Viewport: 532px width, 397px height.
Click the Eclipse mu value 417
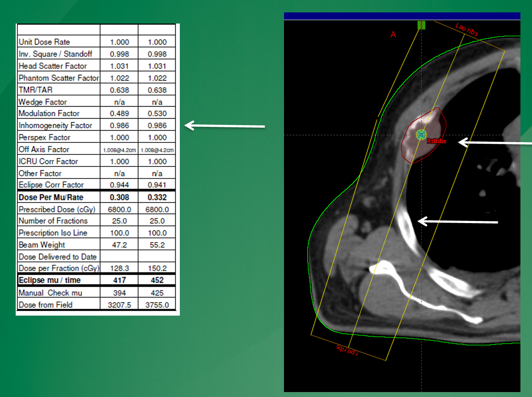(119, 280)
